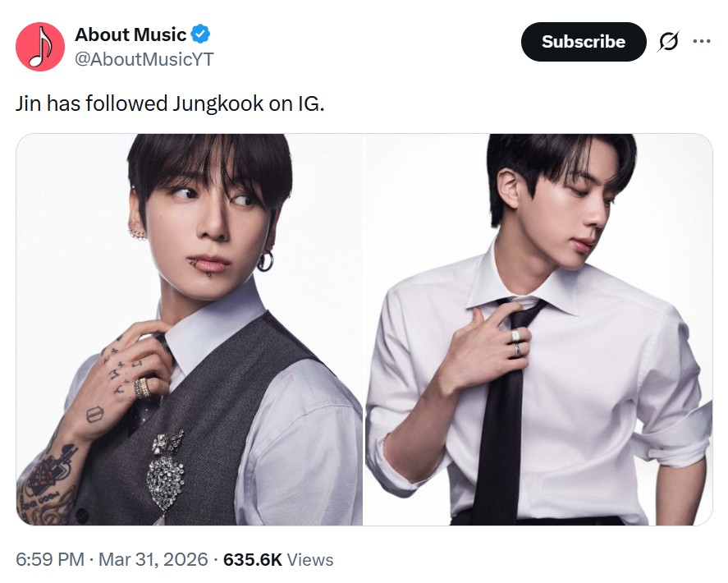Click the 635.6K view count
728x583 pixels.
[x=253, y=560]
